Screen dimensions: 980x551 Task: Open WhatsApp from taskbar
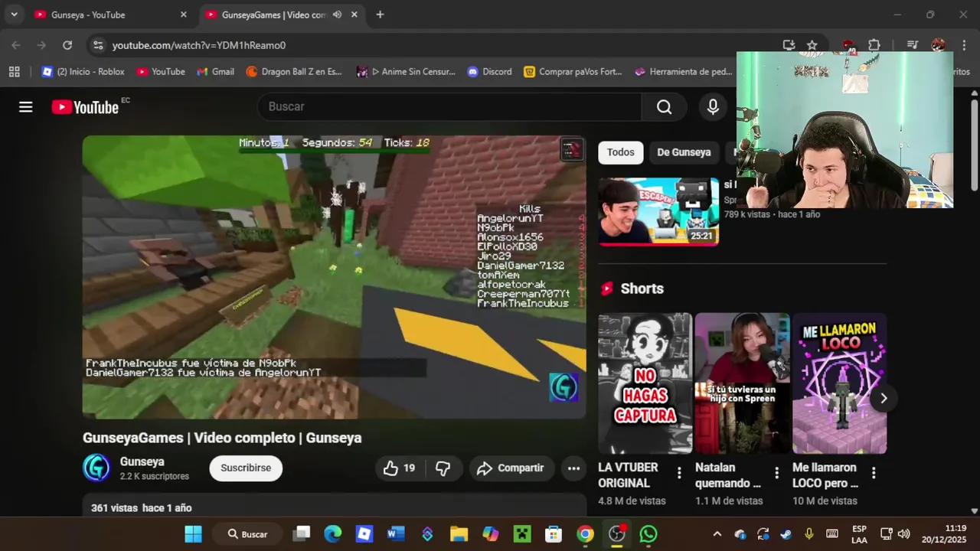coord(648,534)
